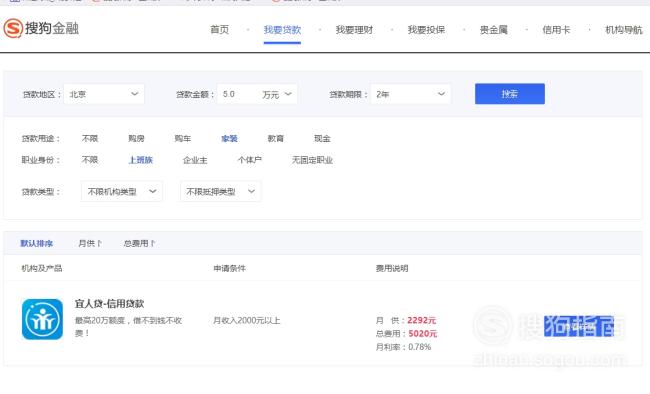The width and height of the screenshot is (650, 394).
Task: Select 购车 loan purpose
Action: pyautogui.click(x=183, y=139)
